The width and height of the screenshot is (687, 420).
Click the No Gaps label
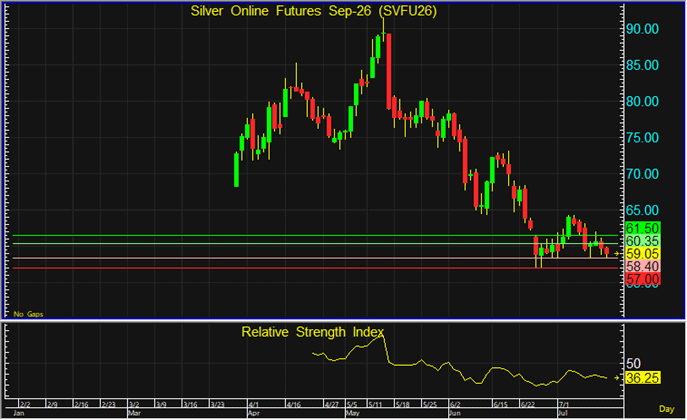tap(28, 314)
